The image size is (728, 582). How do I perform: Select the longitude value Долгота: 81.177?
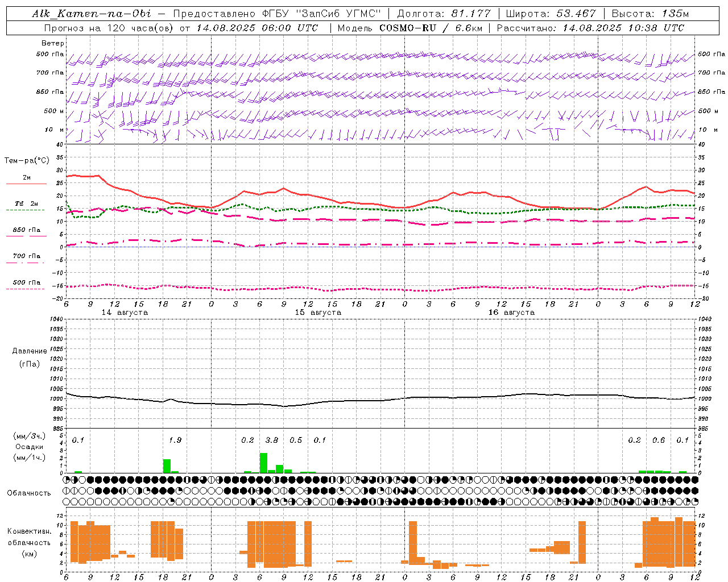(444, 14)
